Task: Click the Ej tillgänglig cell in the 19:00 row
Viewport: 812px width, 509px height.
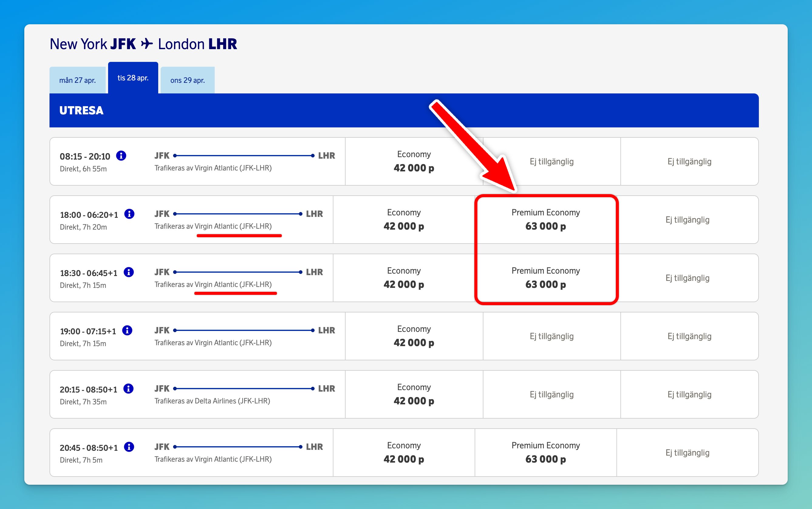Action: [552, 335]
